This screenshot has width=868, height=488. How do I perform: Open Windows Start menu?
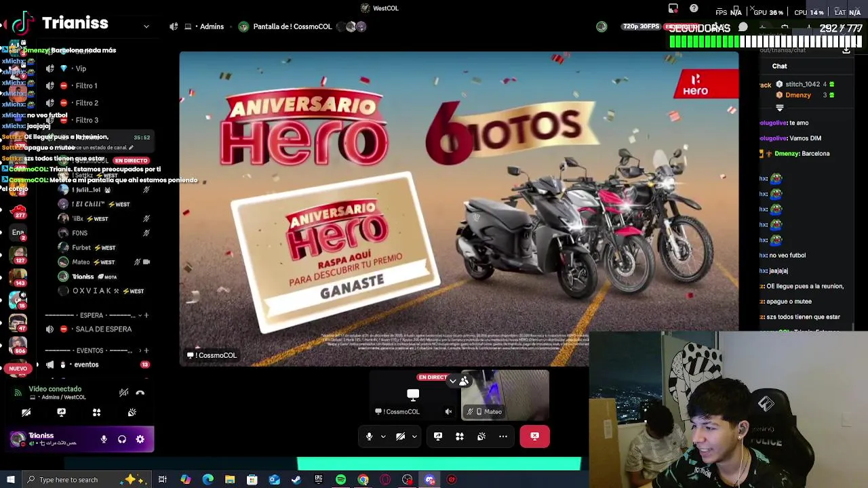(x=10, y=480)
